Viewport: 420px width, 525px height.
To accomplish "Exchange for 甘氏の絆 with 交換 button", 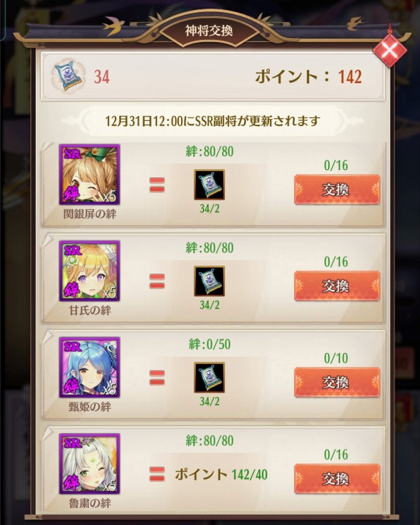I will [336, 286].
